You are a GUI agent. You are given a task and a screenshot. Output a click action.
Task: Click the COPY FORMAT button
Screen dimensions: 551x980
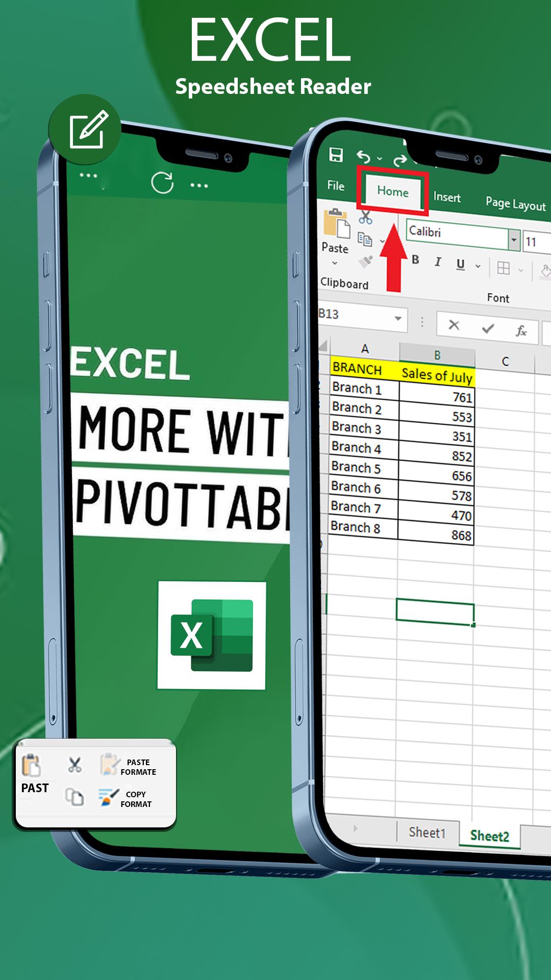(125, 798)
